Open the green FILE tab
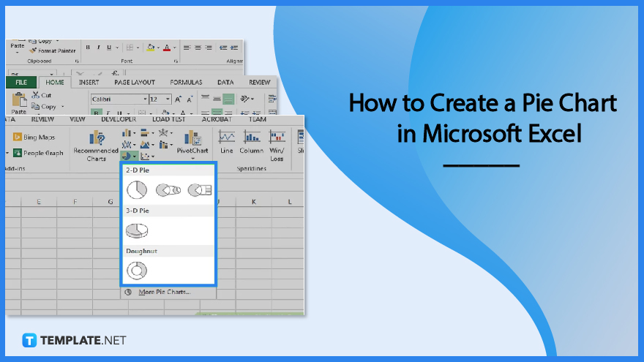The height and width of the screenshot is (362, 644). tap(21, 83)
